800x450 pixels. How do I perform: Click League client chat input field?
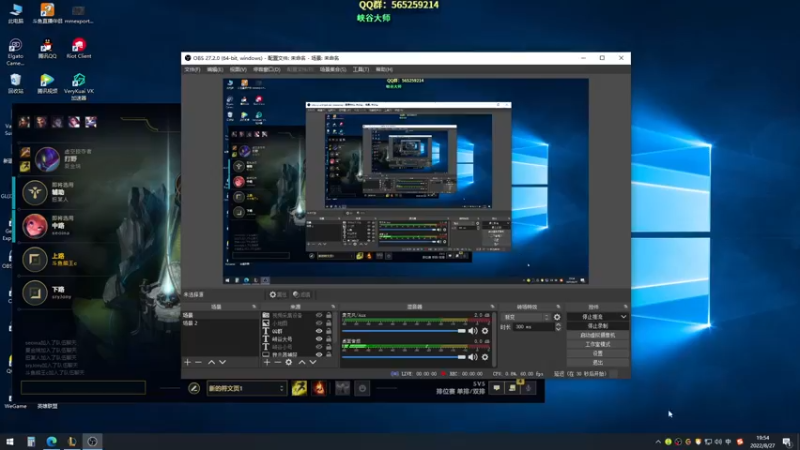pyautogui.click(x=83, y=387)
